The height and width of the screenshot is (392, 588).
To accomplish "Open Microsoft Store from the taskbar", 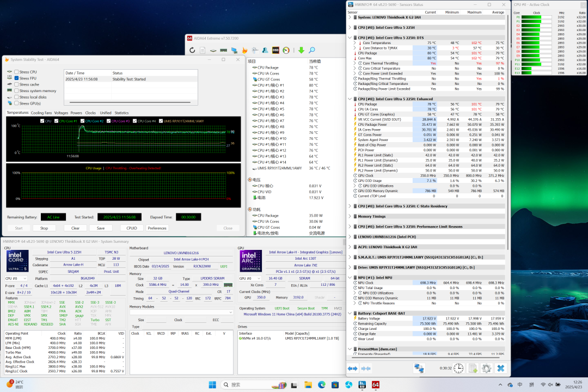I will point(335,385).
